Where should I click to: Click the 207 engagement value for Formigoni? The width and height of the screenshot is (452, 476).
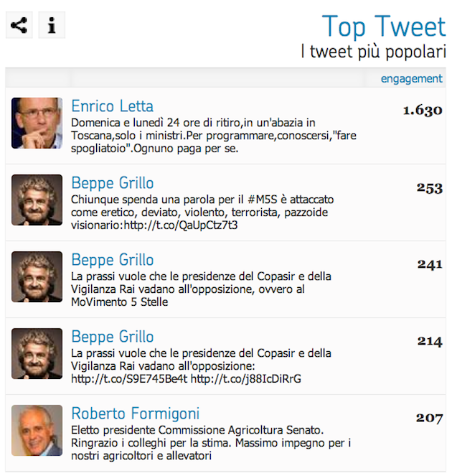coord(429,419)
